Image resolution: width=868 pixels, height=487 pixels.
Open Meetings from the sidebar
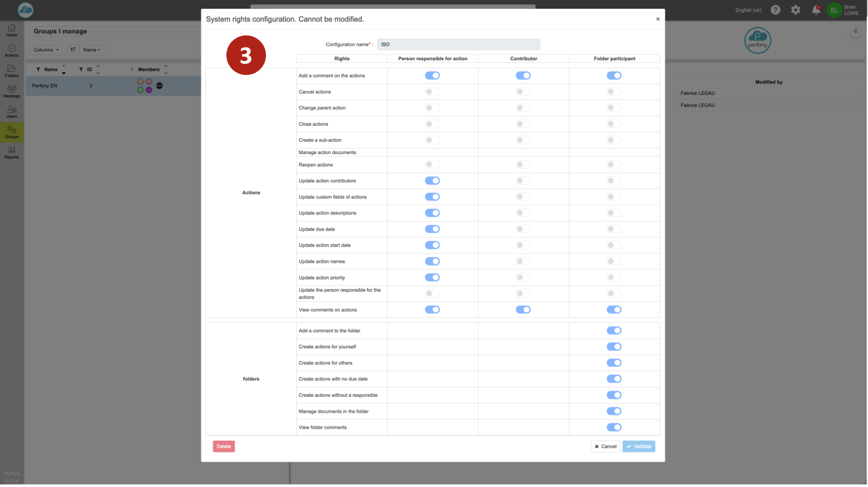pos(11,91)
